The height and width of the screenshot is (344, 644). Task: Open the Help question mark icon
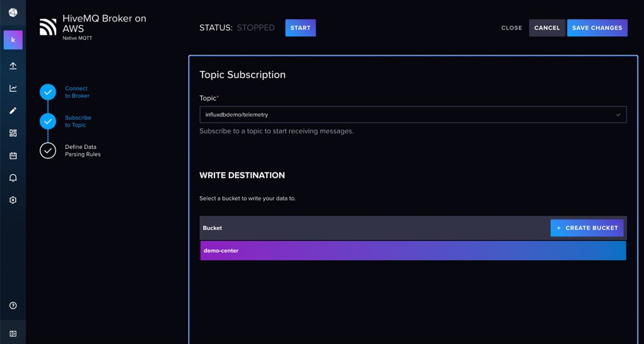pos(13,306)
